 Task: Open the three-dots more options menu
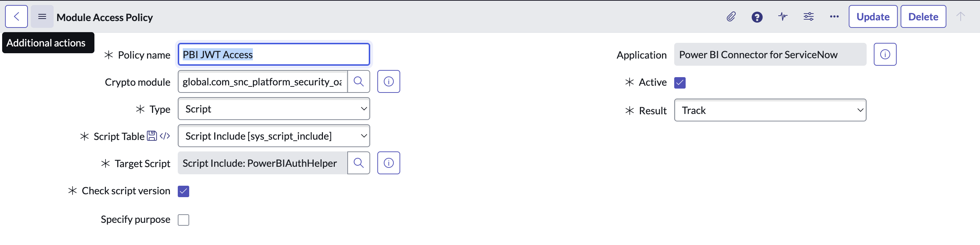(x=834, y=17)
